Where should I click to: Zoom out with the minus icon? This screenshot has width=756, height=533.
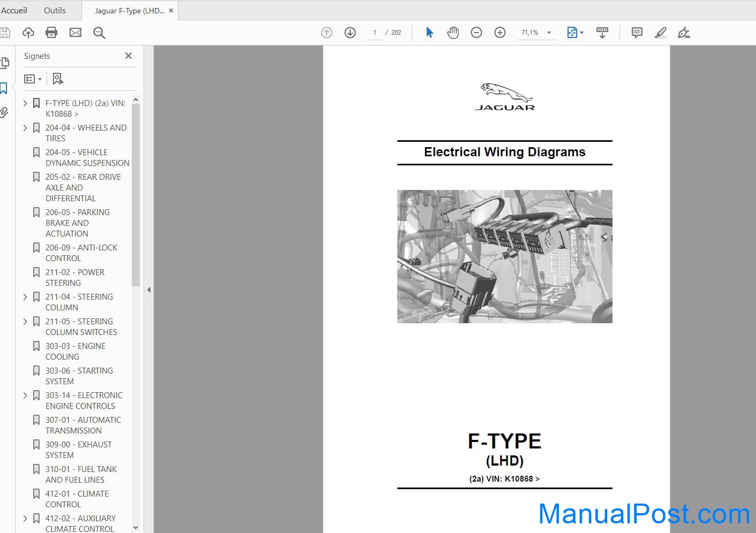click(477, 33)
